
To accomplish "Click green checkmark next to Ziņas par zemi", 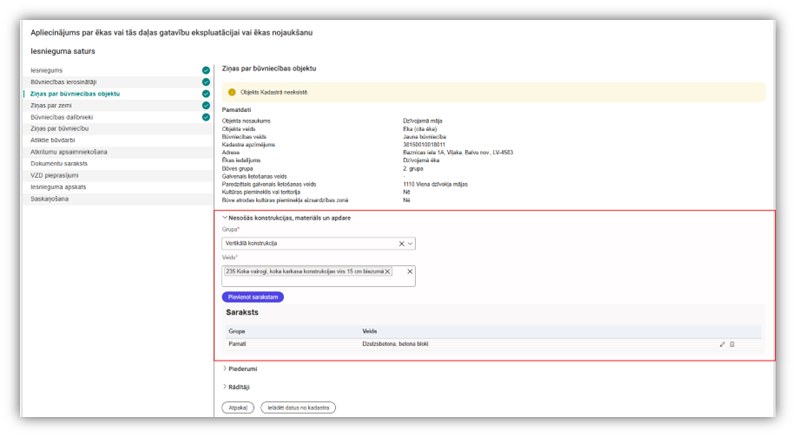I will pyautogui.click(x=205, y=105).
